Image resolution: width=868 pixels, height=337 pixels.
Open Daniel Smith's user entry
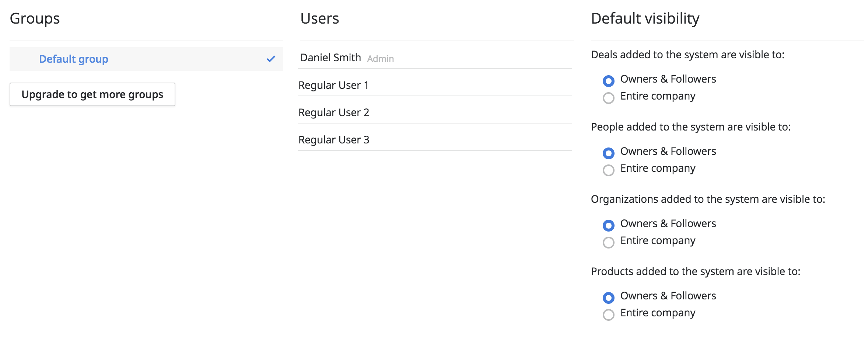coord(330,58)
